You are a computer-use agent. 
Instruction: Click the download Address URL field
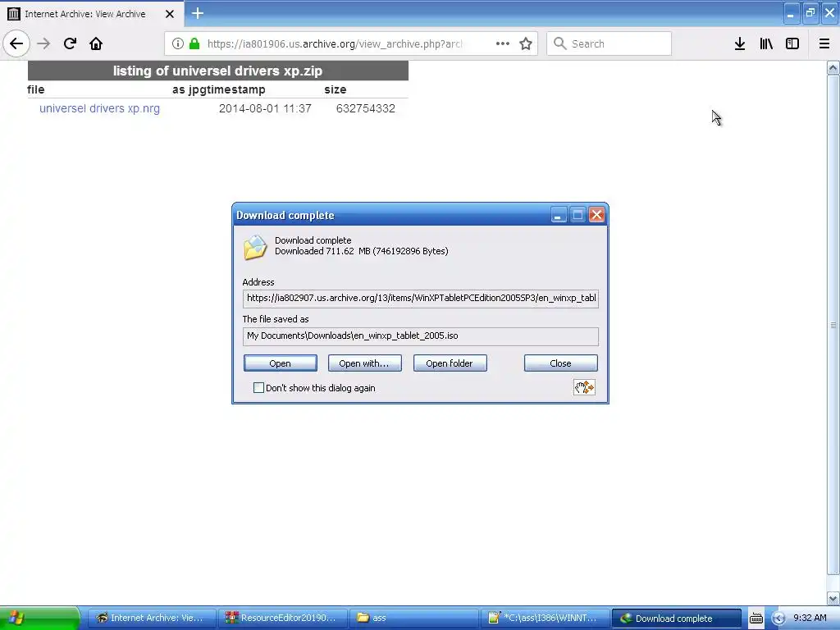tap(421, 299)
